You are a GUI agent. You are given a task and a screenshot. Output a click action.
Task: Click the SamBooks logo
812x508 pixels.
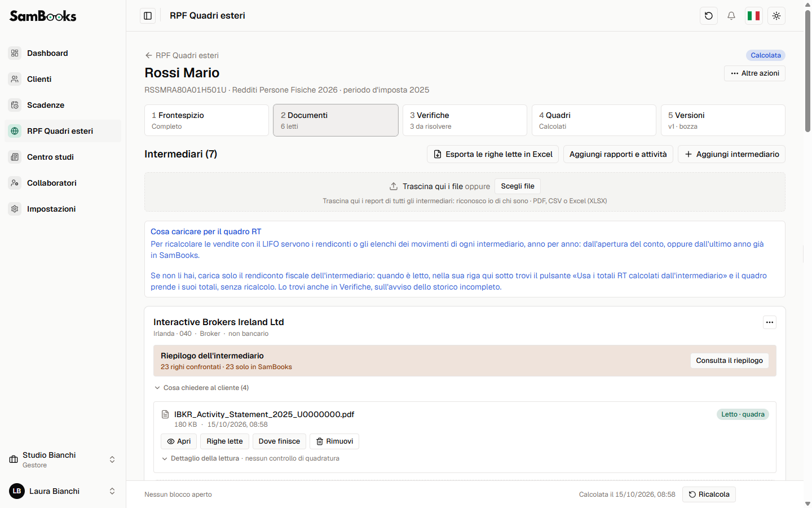pyautogui.click(x=43, y=16)
